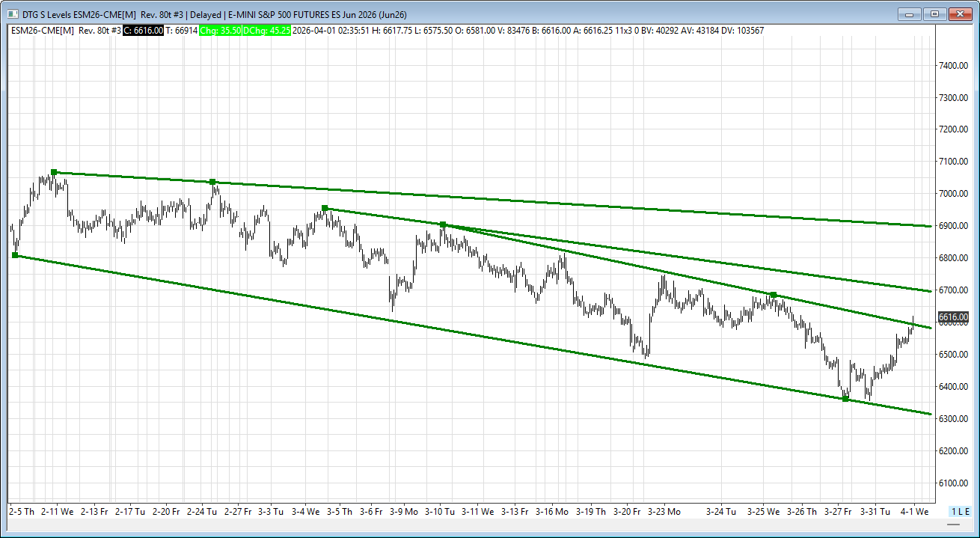
Task: Click the 4-1 We date label on time axis
Action: click(x=913, y=512)
